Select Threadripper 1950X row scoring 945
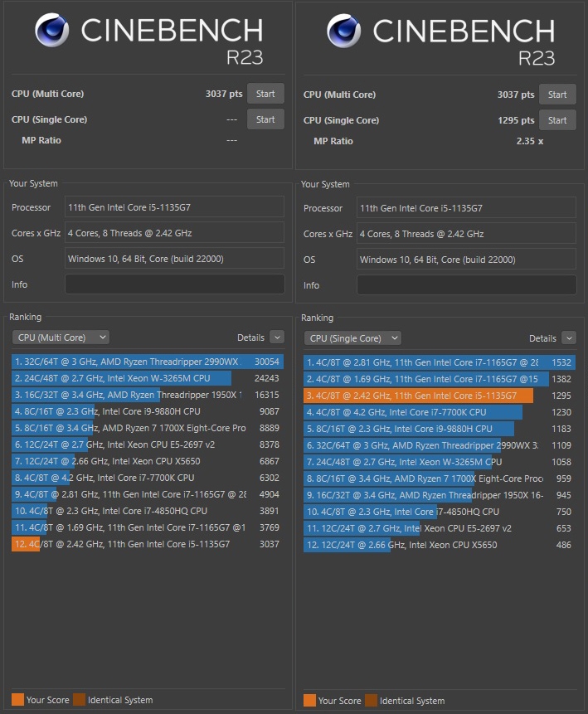Screen dimensions: 588x714 [440, 495]
